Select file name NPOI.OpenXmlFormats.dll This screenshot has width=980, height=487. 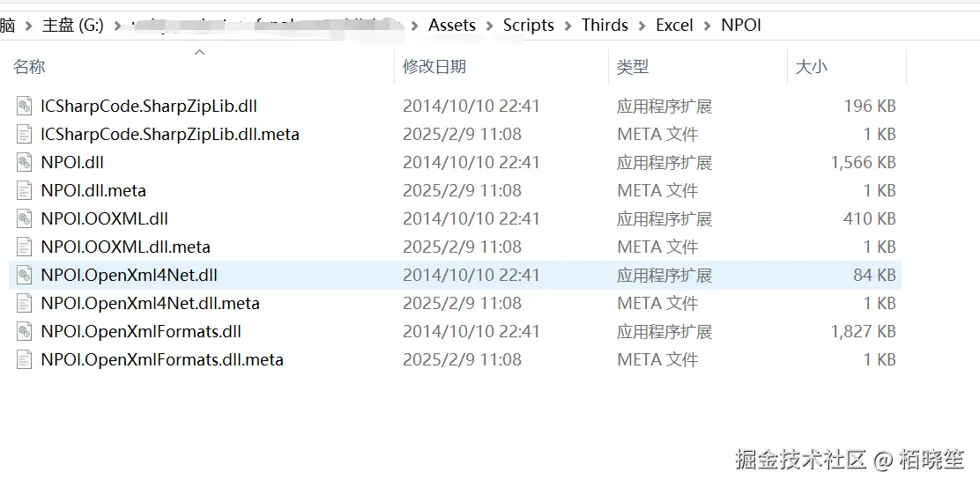[141, 331]
